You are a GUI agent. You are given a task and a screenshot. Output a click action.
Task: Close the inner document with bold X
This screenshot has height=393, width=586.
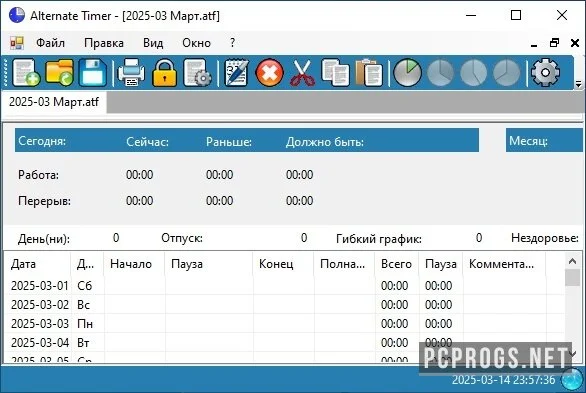pyautogui.click(x=575, y=43)
